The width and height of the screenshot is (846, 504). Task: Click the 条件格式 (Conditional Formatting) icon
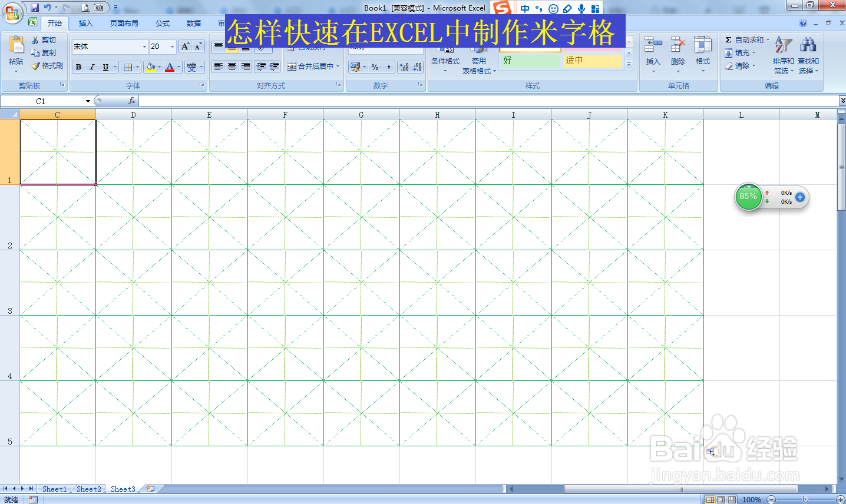pos(445,53)
